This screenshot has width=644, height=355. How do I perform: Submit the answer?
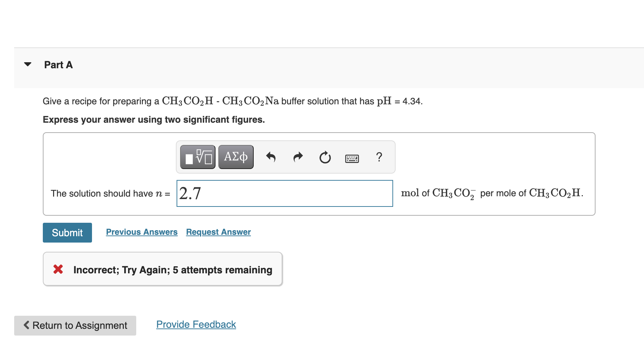tap(67, 232)
